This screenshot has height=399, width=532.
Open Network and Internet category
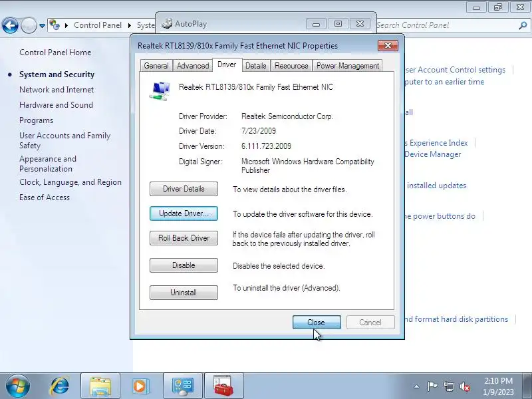(57, 90)
